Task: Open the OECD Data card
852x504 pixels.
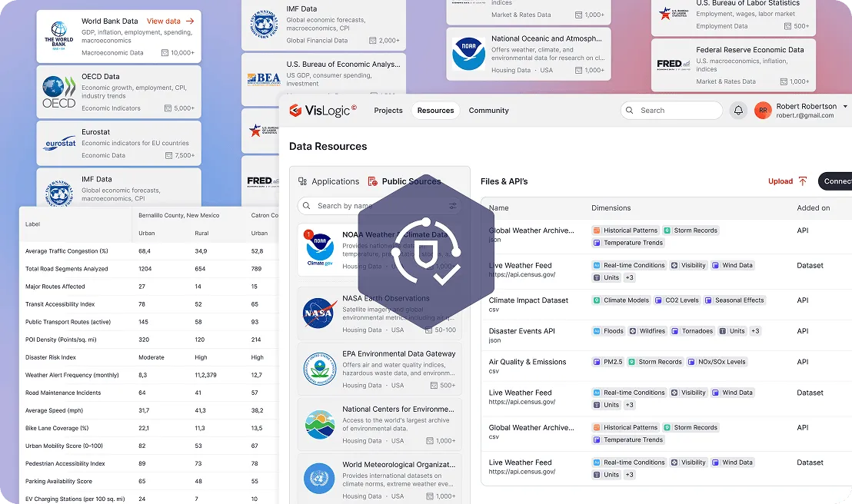Action: 118,91
